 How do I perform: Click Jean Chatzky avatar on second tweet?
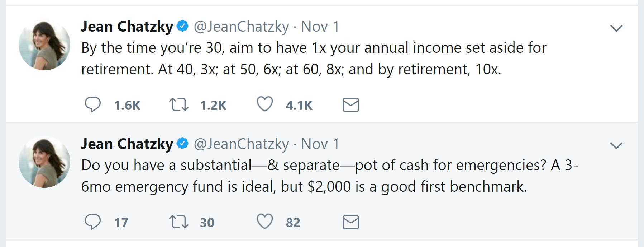tap(44, 162)
